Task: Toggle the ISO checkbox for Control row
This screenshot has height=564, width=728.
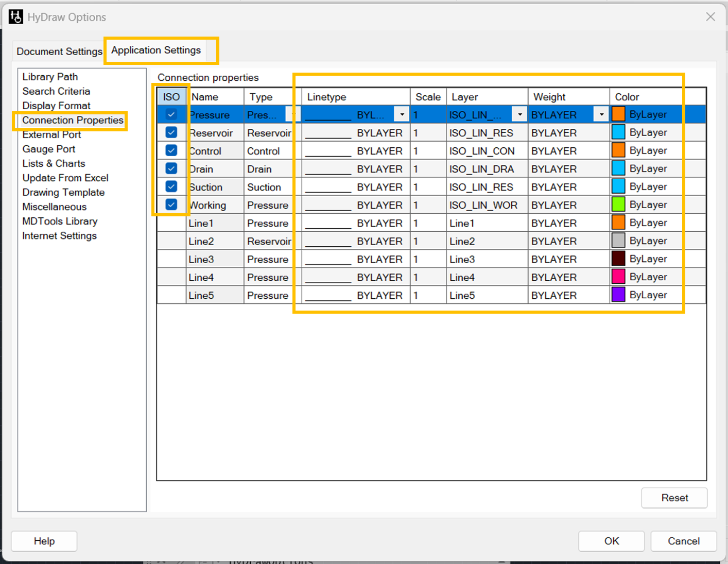Action: coord(171,150)
